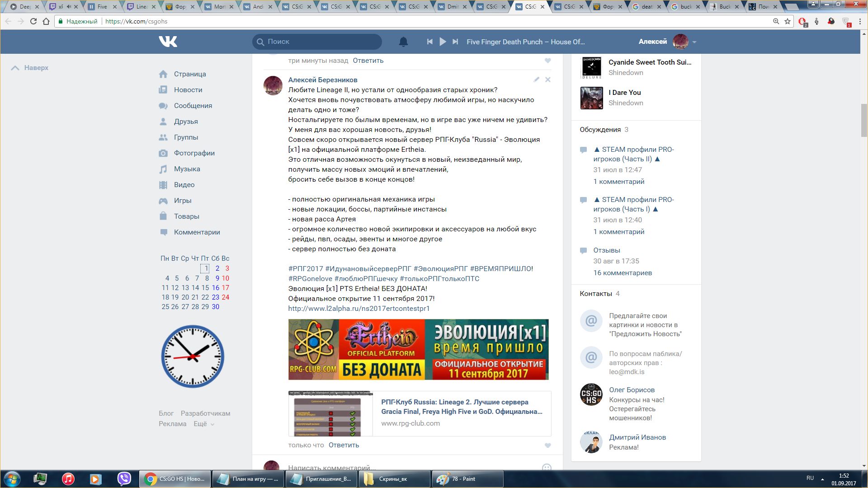Click the Товары bag icon
Screen dimensions: 868x488
coord(163,216)
